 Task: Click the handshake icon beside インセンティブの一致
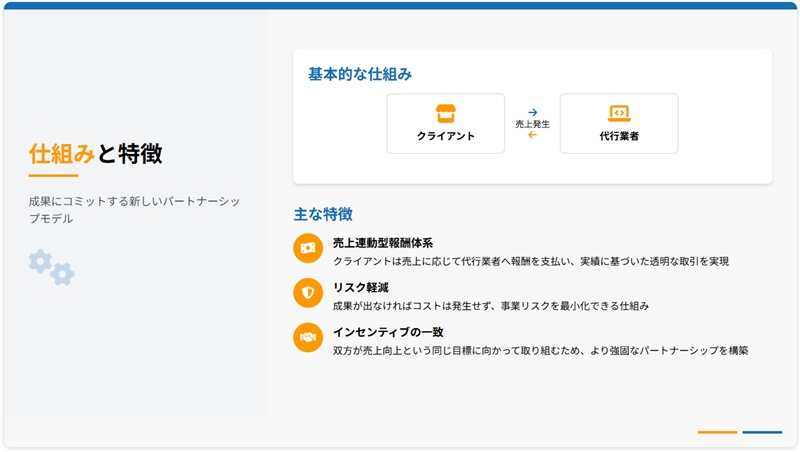pos(308,337)
